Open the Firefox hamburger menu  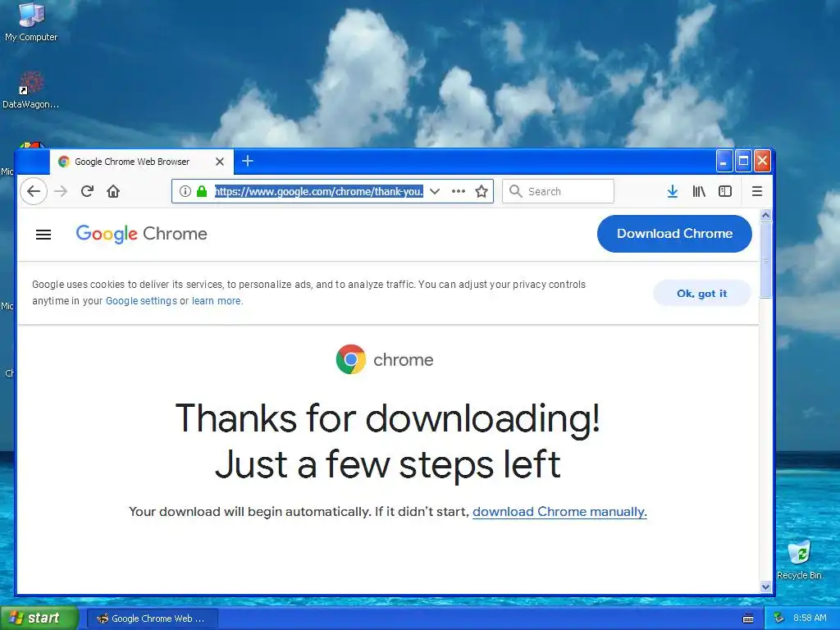(757, 191)
